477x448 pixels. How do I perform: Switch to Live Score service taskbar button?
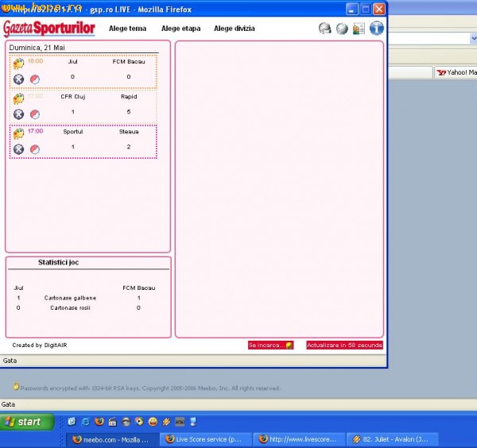[206, 439]
